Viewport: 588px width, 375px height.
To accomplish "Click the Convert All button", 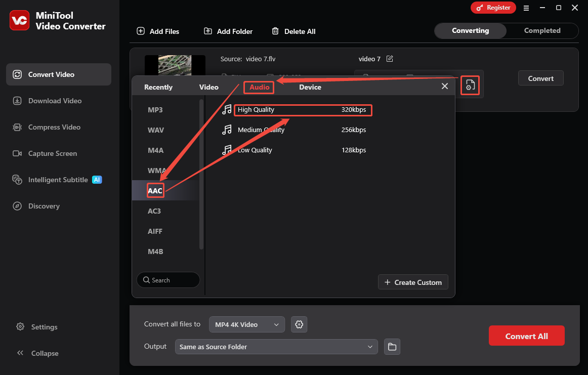I will click(x=526, y=336).
